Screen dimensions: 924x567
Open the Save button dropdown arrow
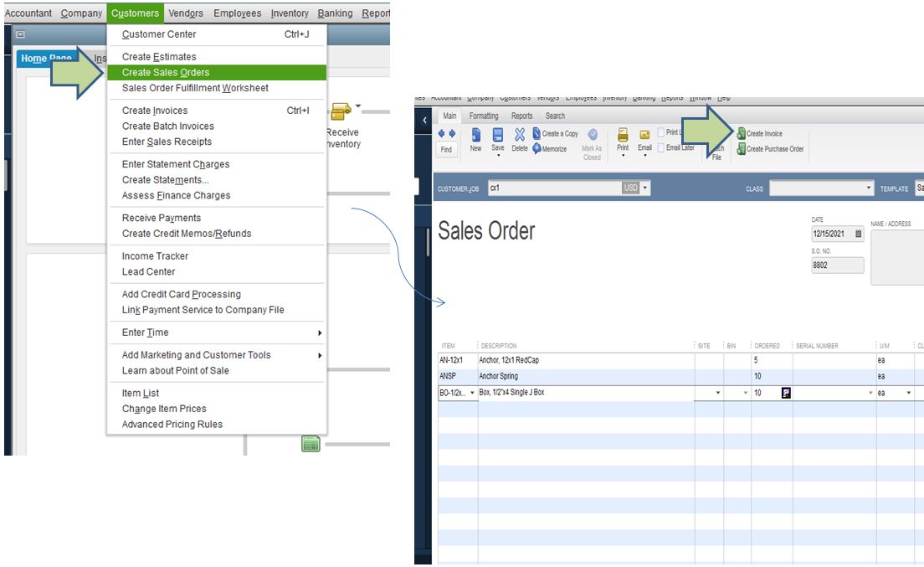click(499, 156)
